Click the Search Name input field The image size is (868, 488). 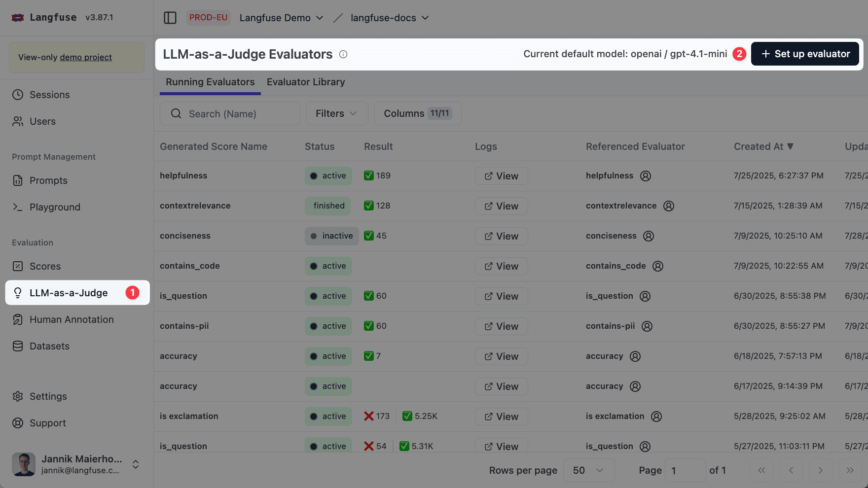coord(229,113)
